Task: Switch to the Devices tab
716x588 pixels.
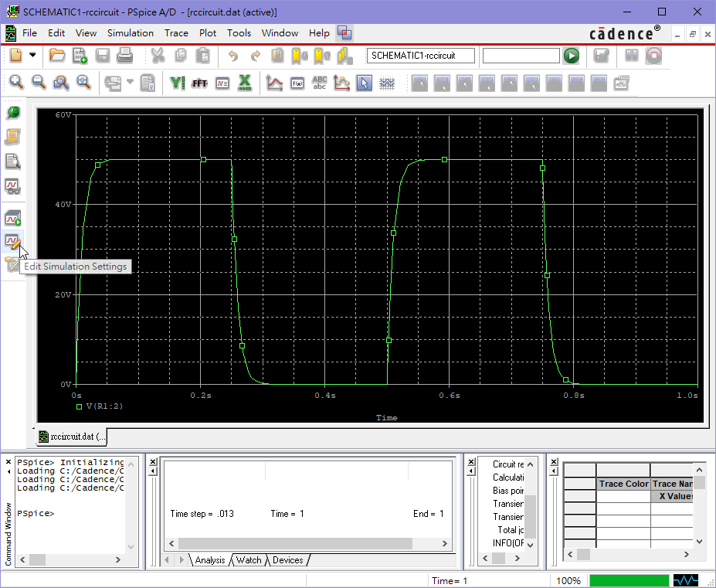Action: (287, 560)
